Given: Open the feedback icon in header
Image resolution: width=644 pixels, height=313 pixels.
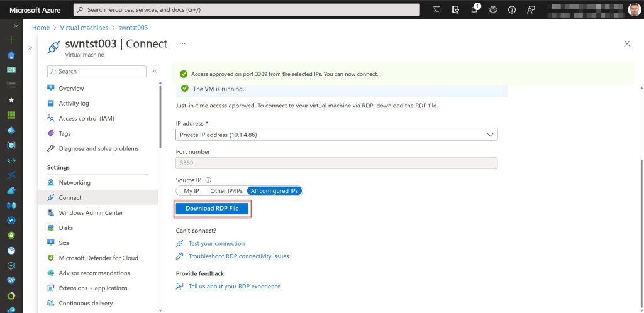Looking at the screenshot, I should click(x=531, y=9).
